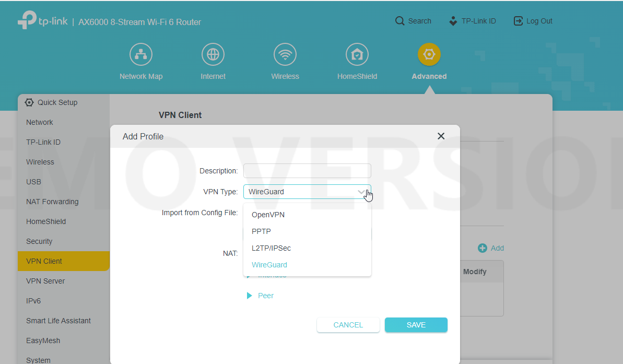
Task: Open Wireless wifi icon
Action: (285, 54)
